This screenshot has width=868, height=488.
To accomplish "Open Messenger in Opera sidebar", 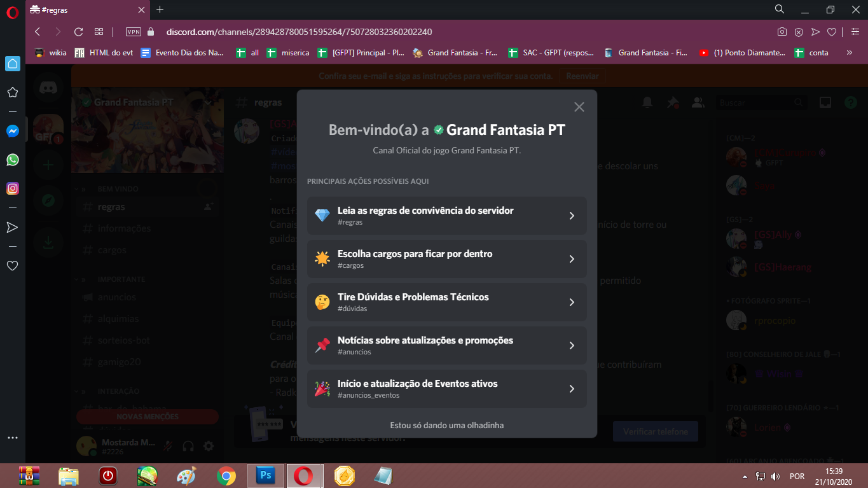I will click(x=12, y=131).
